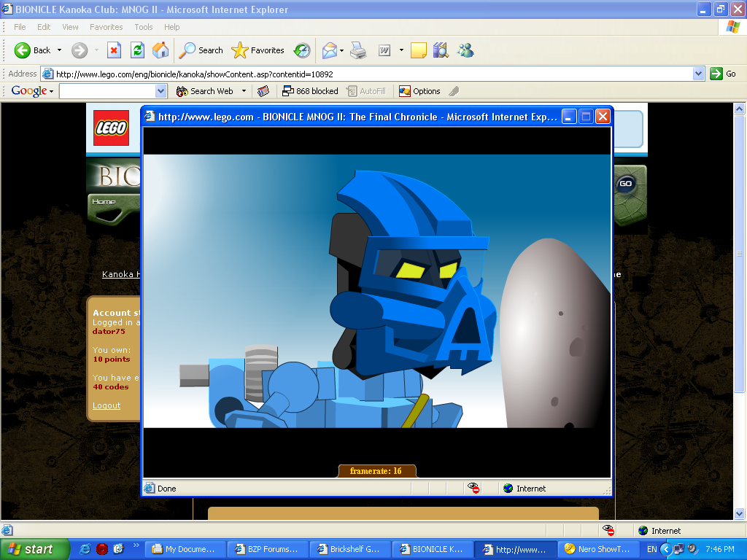Screen dimensions: 747x560
Task: Go to the Home page icon
Action: pos(160,50)
